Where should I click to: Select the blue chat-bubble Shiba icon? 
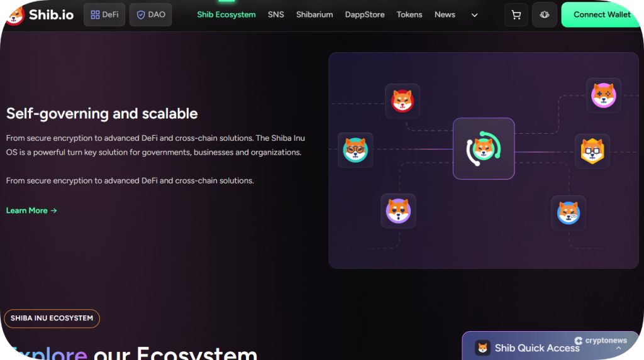pos(569,213)
